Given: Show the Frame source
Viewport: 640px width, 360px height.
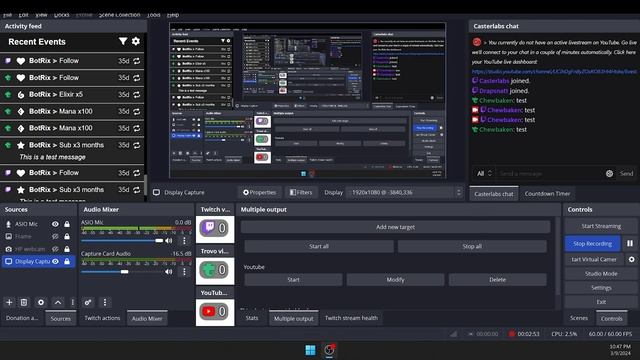Looking at the screenshot, I should [x=55, y=236].
